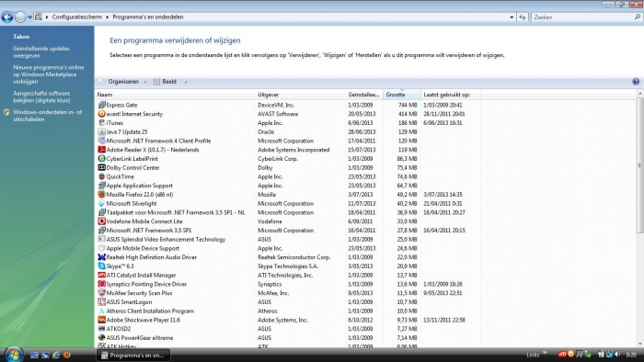The image size is (644, 362).
Task: Click the avast! Internet Security icon
Action: pos(101,114)
